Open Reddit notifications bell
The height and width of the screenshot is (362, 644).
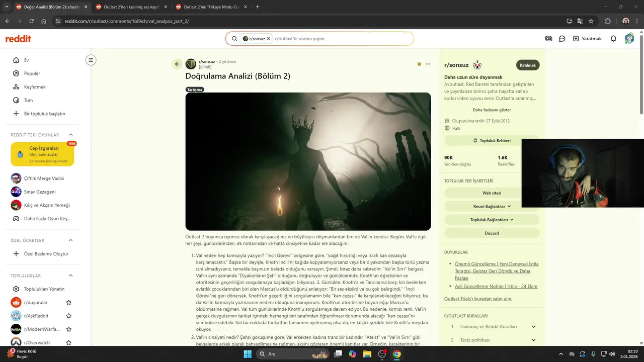[613, 39]
